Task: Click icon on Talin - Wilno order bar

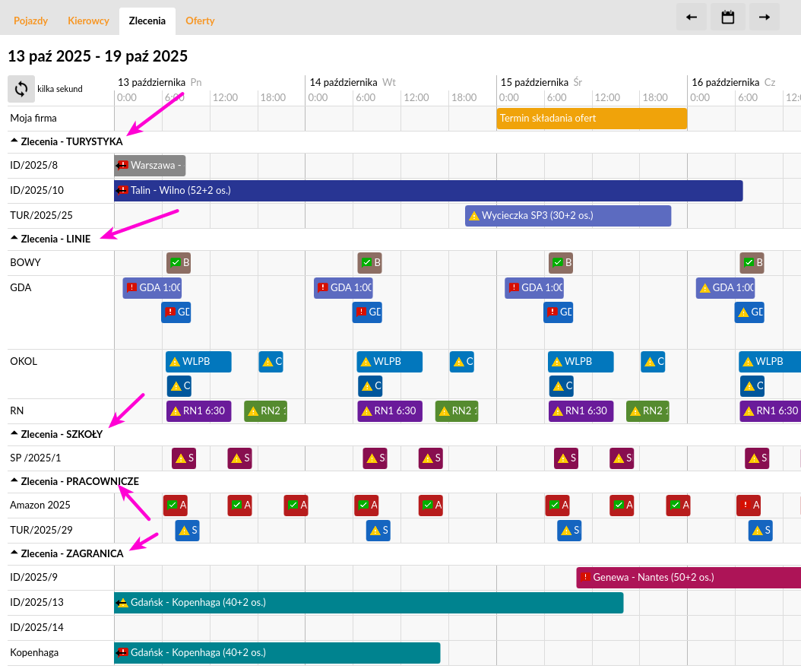Action: coord(122,191)
